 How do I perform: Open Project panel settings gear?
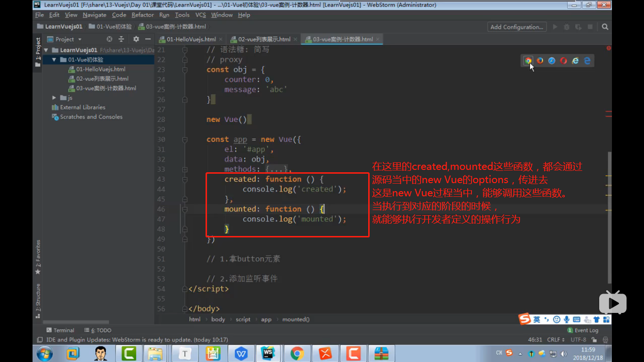point(136,39)
